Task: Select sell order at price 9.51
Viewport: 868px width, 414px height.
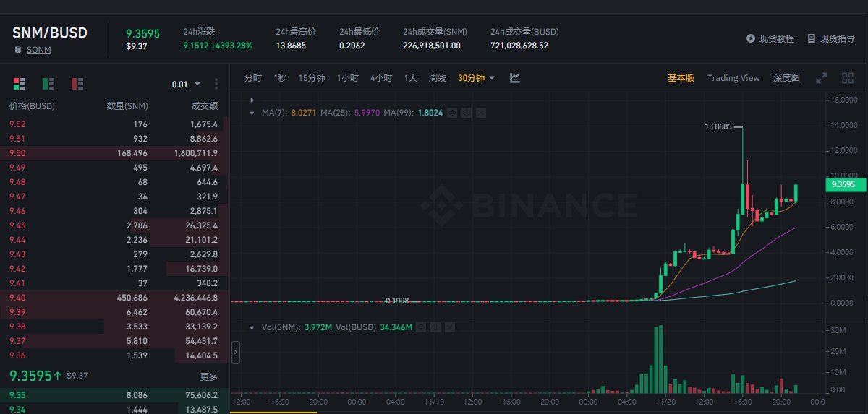Action: pyautogui.click(x=115, y=139)
